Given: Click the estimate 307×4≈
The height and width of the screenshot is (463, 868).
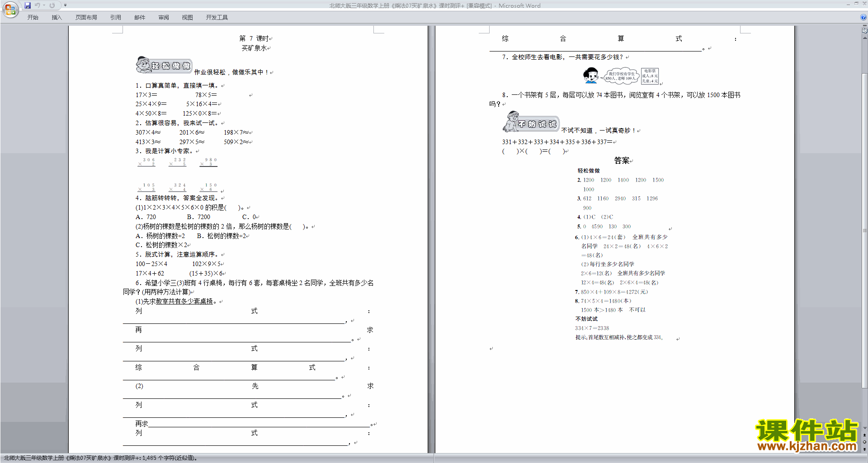Looking at the screenshot, I should pyautogui.click(x=148, y=132).
